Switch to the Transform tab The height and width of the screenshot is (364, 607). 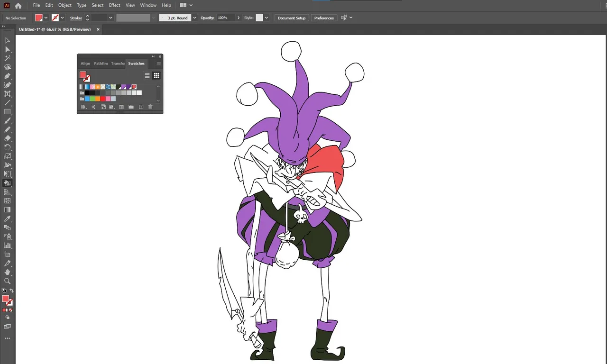tap(118, 64)
